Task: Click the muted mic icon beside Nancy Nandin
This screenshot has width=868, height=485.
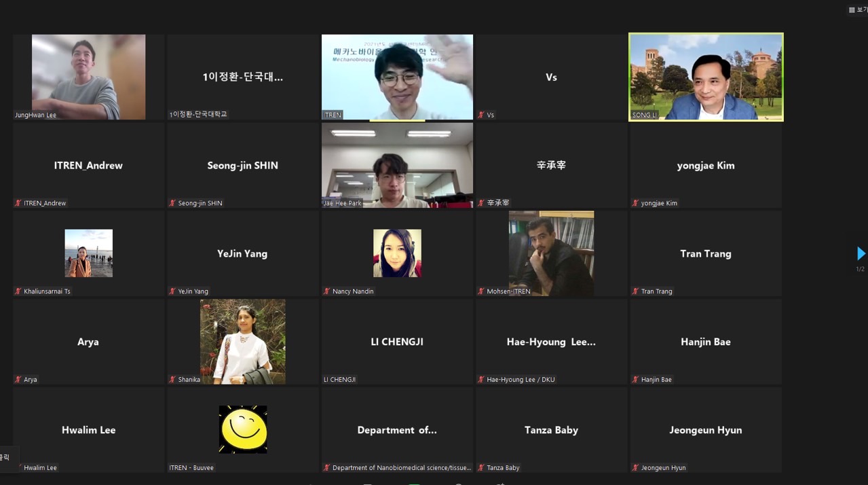Action: click(x=326, y=291)
